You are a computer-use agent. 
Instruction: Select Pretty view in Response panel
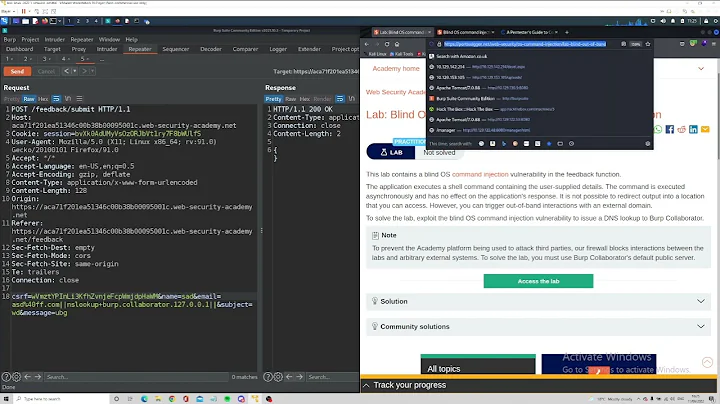(273, 99)
